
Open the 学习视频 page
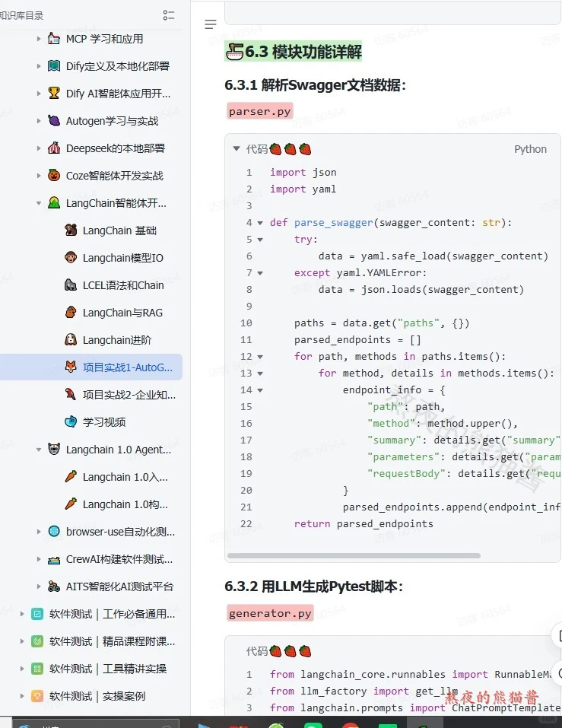tap(104, 422)
